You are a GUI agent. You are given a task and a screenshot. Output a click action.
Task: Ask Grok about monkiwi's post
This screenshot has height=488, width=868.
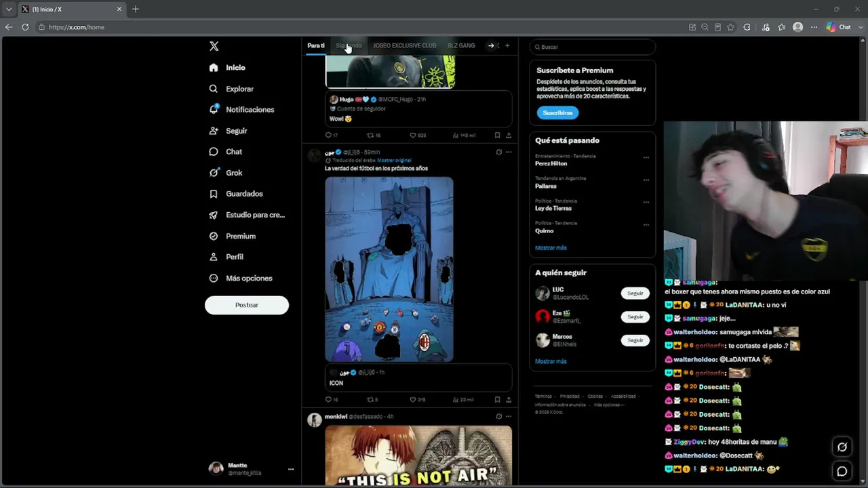pos(499,416)
